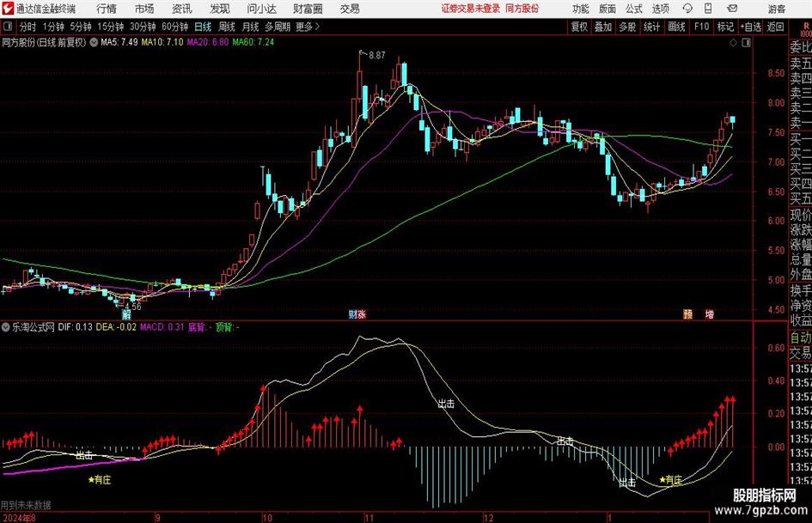The height and width of the screenshot is (523, 812).
Task: Click the MA20: 6.80 indicator label
Action: tap(207, 42)
